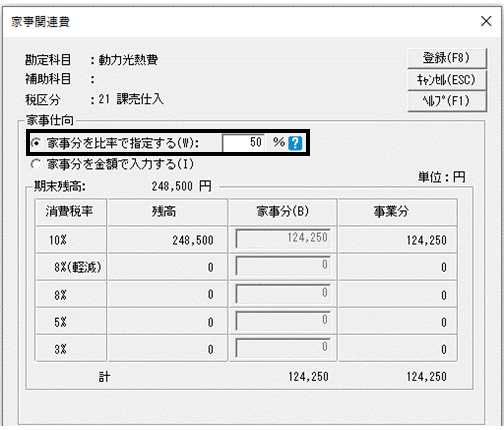Click 家事分 field in the 10% row

(283, 238)
